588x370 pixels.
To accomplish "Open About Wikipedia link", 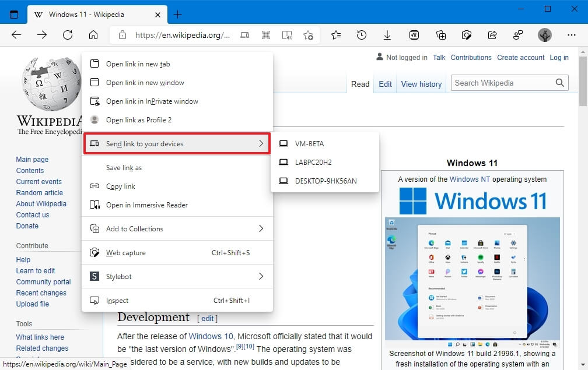I will tap(41, 204).
